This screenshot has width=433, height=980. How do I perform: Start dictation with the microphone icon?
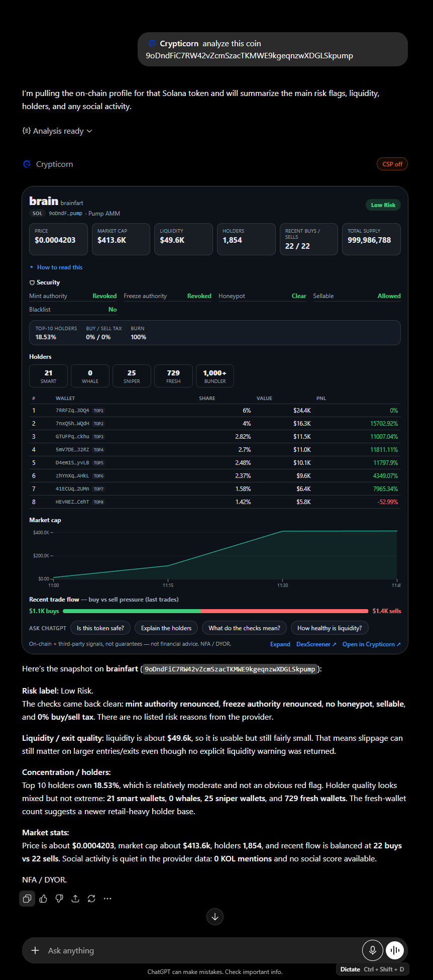point(373,950)
